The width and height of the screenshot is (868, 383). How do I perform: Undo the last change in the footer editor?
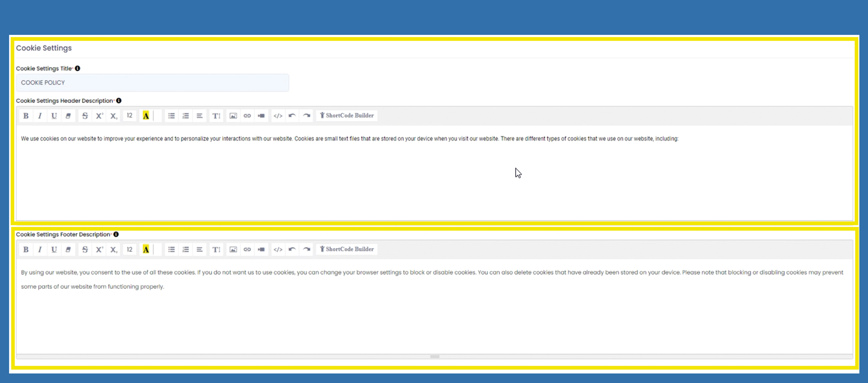[292, 249]
